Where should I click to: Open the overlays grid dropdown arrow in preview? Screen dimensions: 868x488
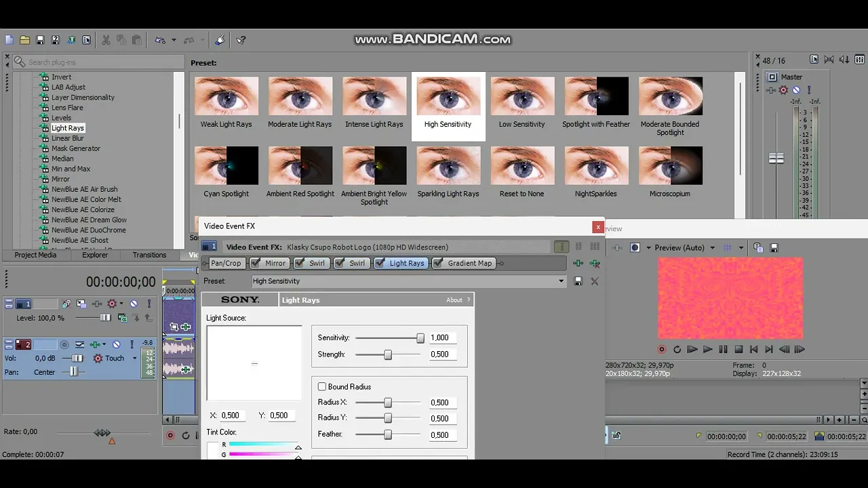[x=741, y=247]
